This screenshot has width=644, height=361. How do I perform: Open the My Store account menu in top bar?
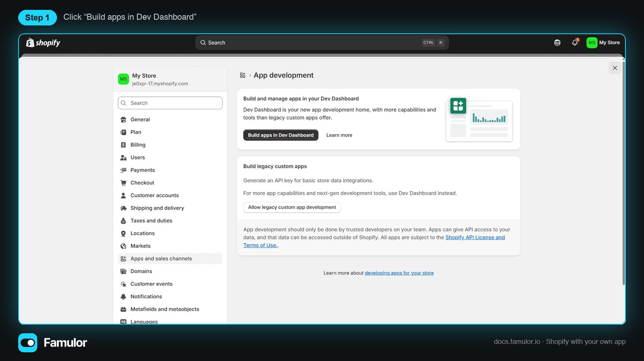[603, 43]
